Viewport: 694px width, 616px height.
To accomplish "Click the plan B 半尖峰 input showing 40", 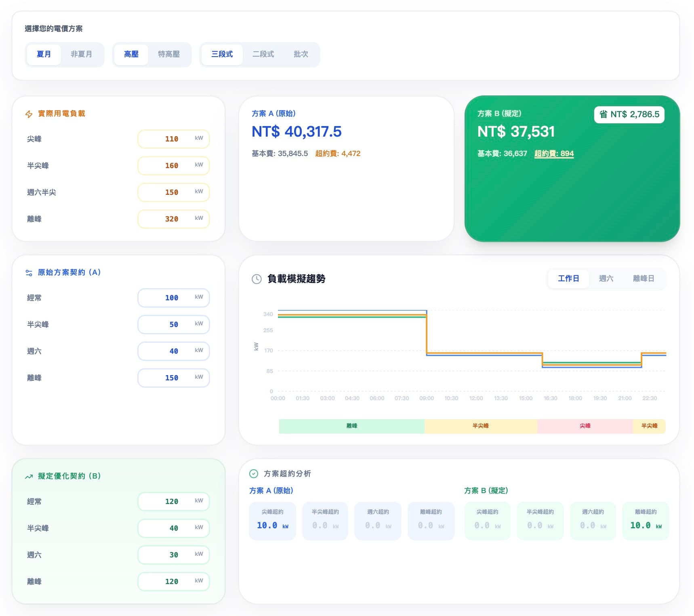I will (173, 528).
